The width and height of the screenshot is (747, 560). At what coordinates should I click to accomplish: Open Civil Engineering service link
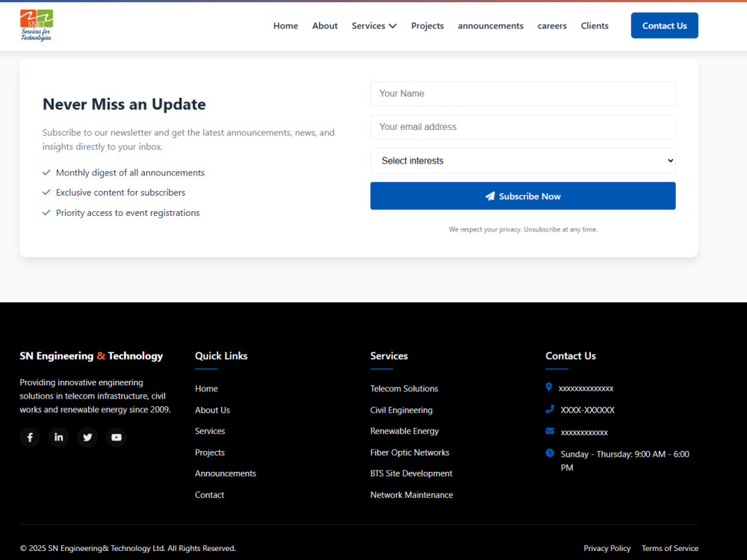(x=402, y=410)
